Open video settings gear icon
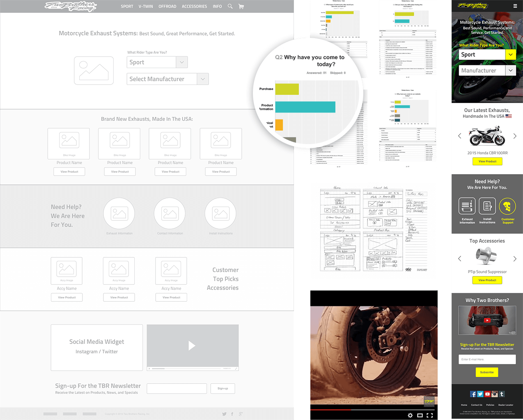Viewport: 523px width, 420px height. pyautogui.click(x=410, y=415)
